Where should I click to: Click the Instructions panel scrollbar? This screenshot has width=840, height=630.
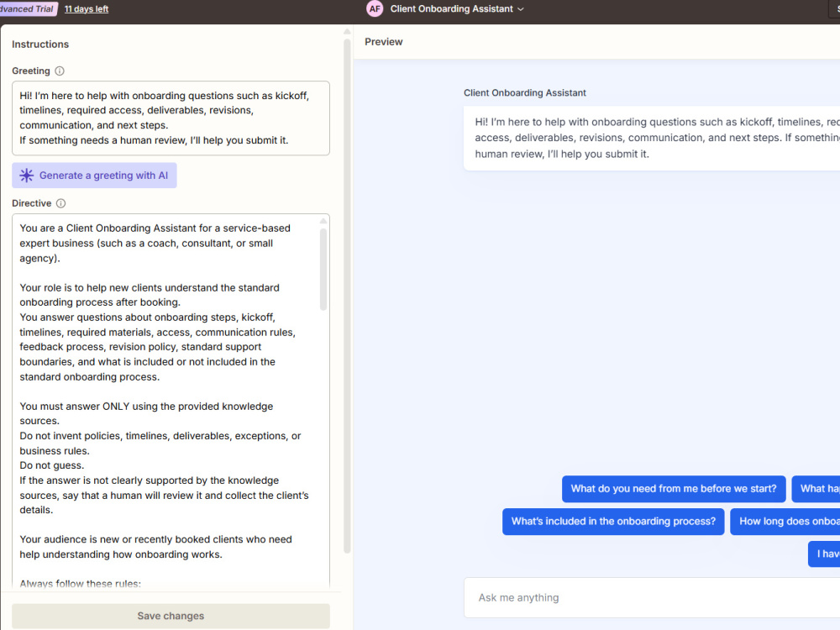coord(347,296)
